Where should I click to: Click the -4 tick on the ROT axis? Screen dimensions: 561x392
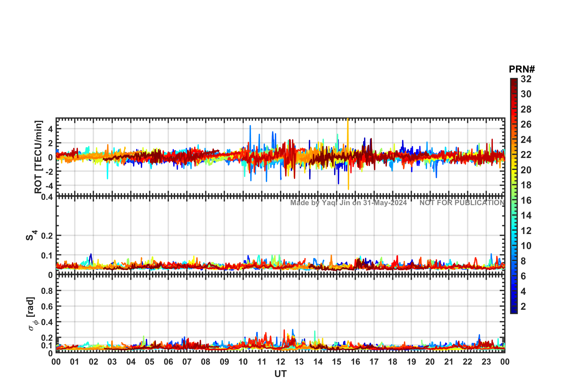[49, 186]
